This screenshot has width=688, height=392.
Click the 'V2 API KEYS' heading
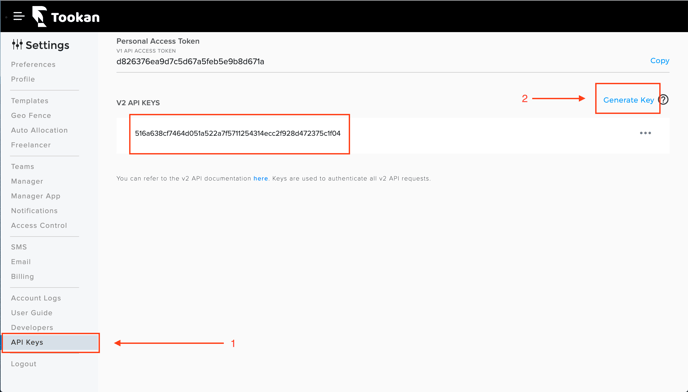coord(138,103)
